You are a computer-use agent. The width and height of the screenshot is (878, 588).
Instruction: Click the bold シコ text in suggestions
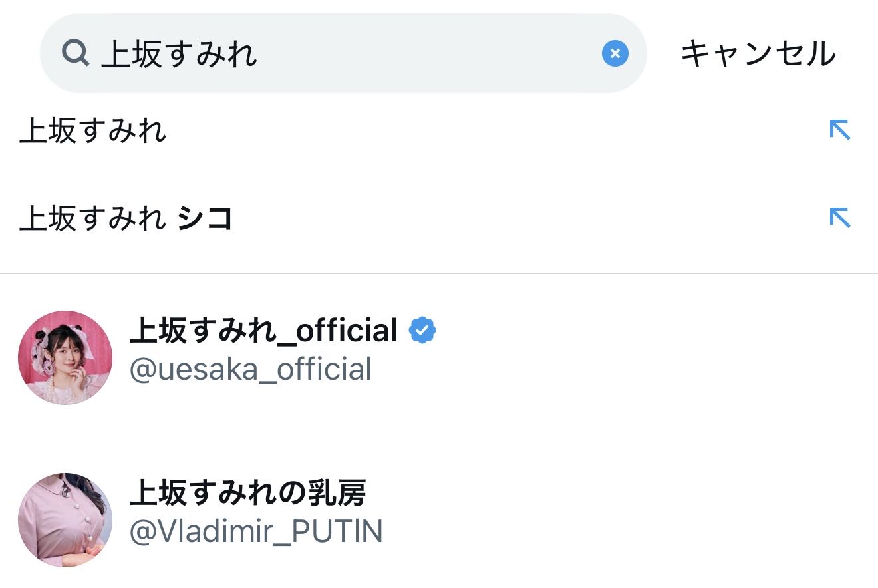206,218
